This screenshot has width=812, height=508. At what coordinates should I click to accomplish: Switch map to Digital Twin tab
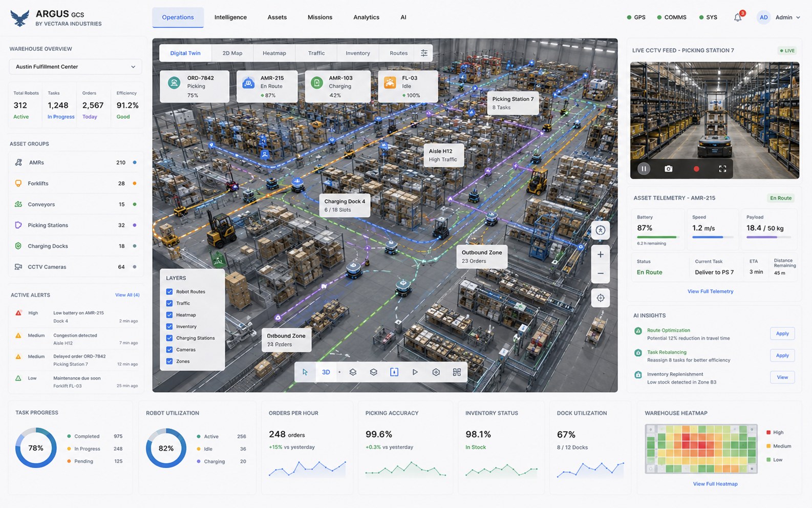pyautogui.click(x=185, y=53)
